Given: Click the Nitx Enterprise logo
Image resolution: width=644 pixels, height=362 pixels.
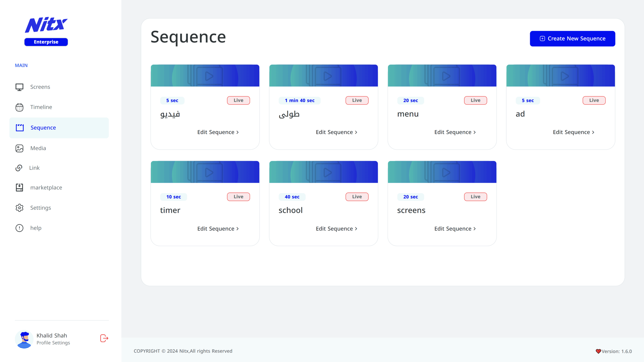Looking at the screenshot, I should (46, 31).
